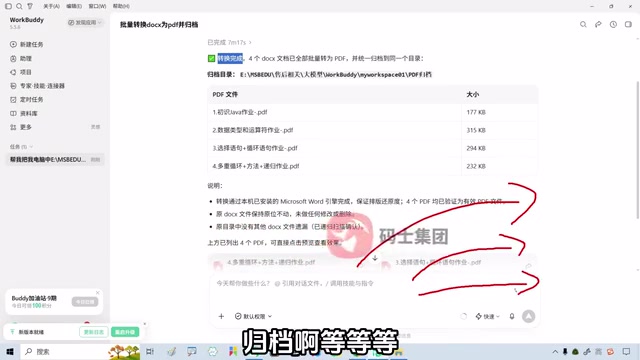Open conversation history clock icon
Viewport: 640px width, 360px height.
point(613,24)
